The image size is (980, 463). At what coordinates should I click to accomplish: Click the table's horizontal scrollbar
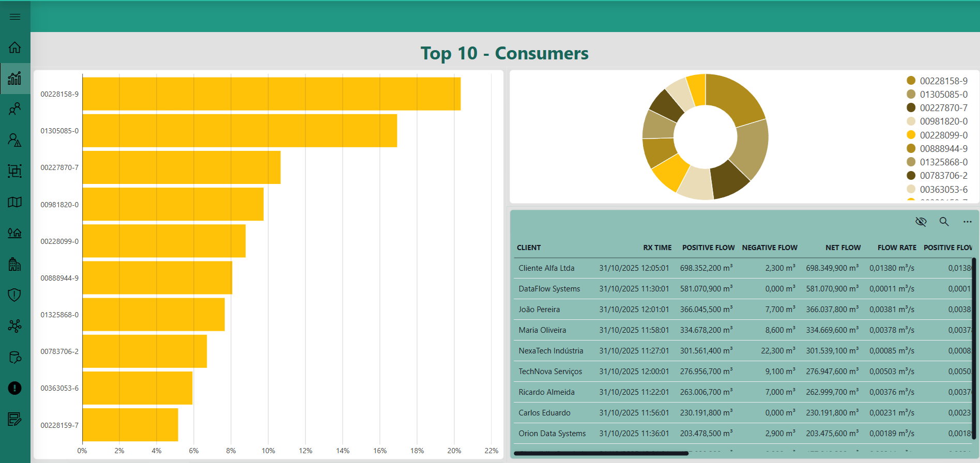pyautogui.click(x=601, y=454)
